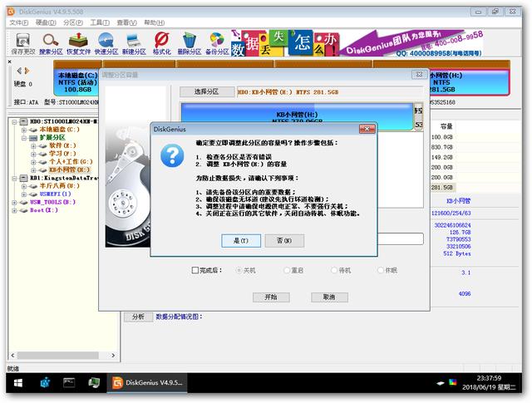Click the 格式化 (Format) toolbar icon
This screenshot has width=532, height=403.
(x=162, y=42)
